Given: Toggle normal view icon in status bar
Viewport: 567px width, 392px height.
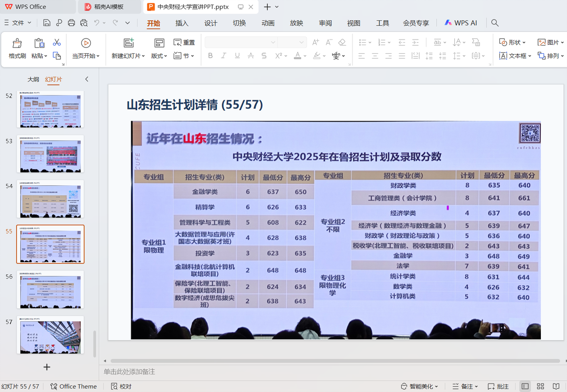Looking at the screenshot, I should click(525, 386).
